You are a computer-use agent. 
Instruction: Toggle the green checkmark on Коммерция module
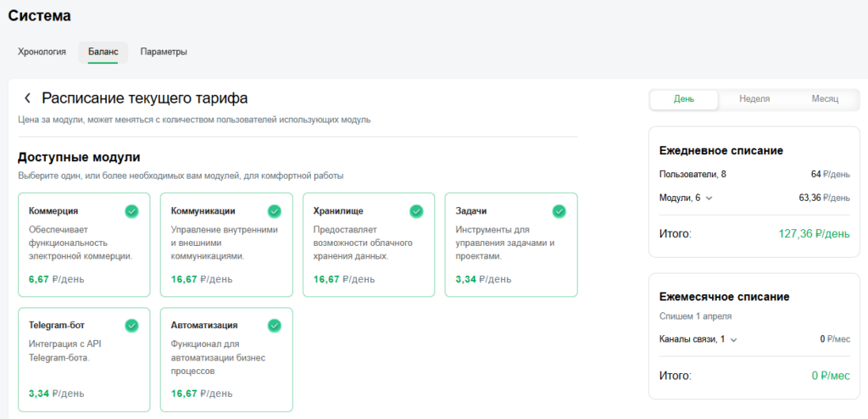tap(131, 211)
